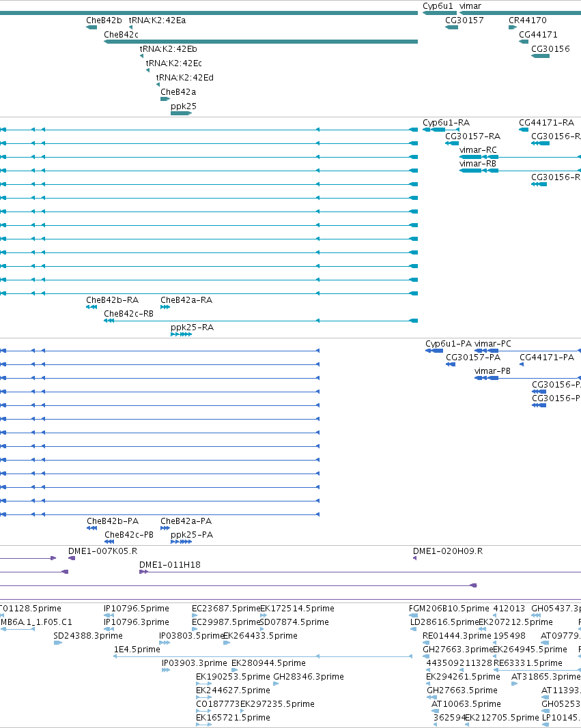The height and width of the screenshot is (728, 581).
Task: Select the EK264433.5prime EST label
Action: click(261, 636)
